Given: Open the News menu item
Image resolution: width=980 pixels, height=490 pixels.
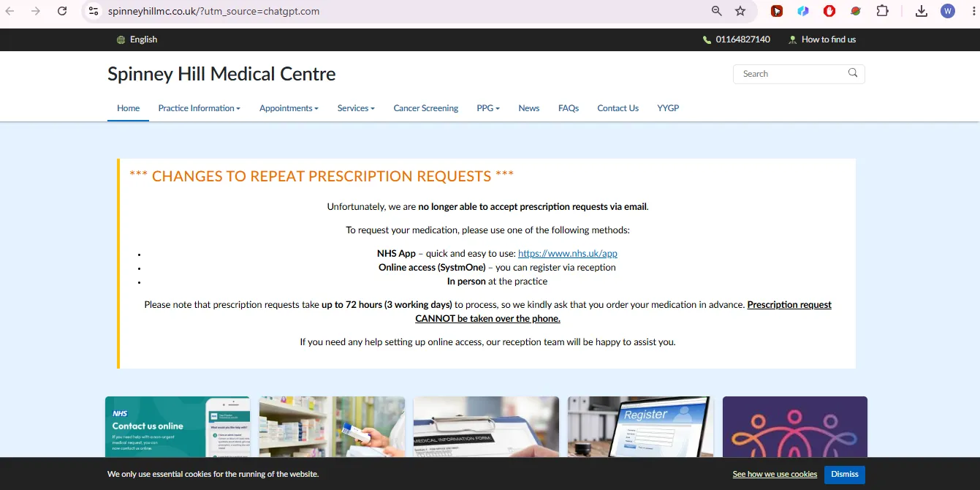Looking at the screenshot, I should click(529, 108).
